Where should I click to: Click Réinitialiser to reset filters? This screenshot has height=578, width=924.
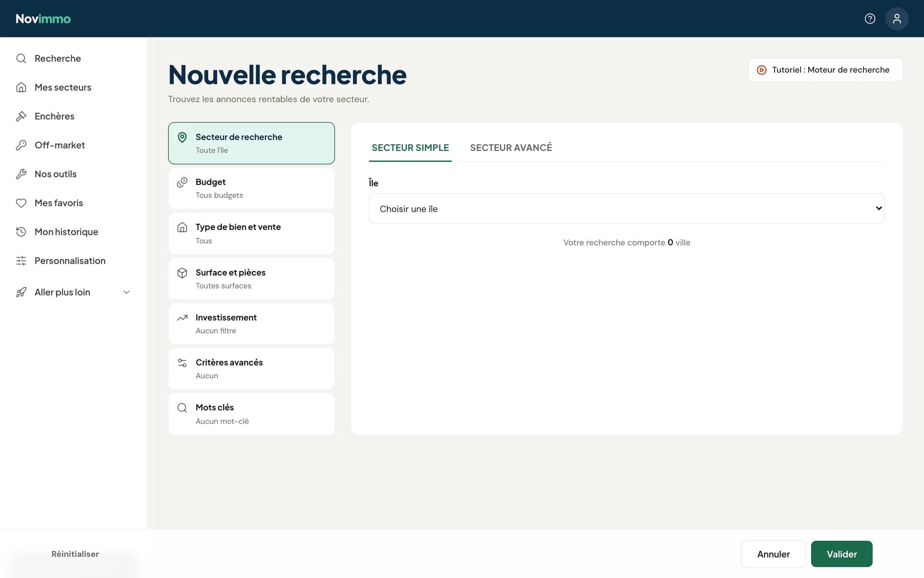(75, 554)
